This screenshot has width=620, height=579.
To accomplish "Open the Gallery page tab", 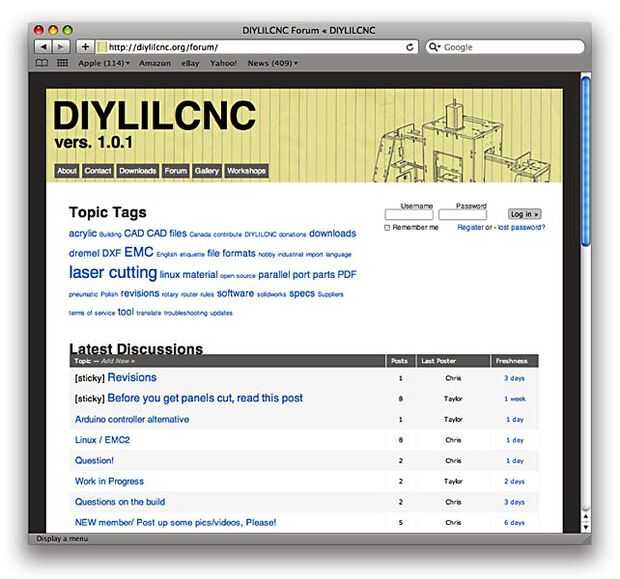I will tap(206, 171).
